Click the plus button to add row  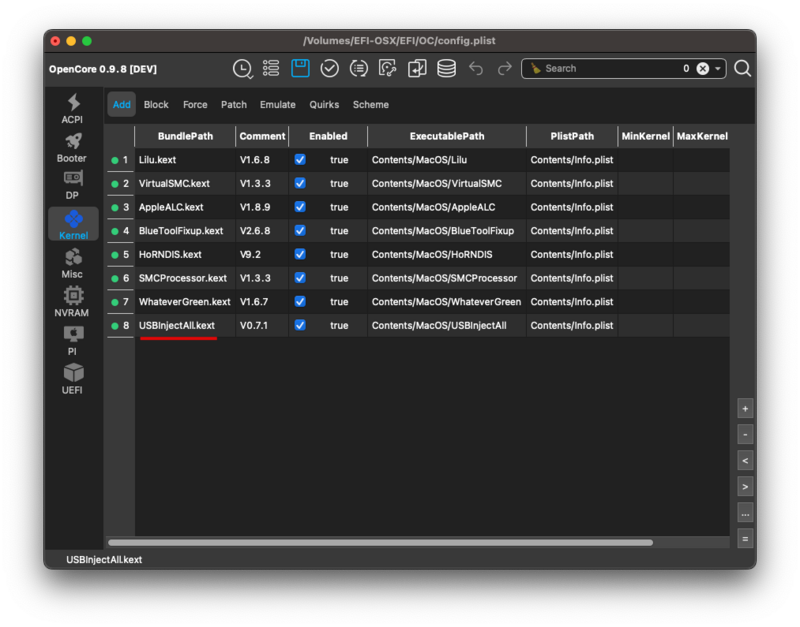tap(745, 408)
